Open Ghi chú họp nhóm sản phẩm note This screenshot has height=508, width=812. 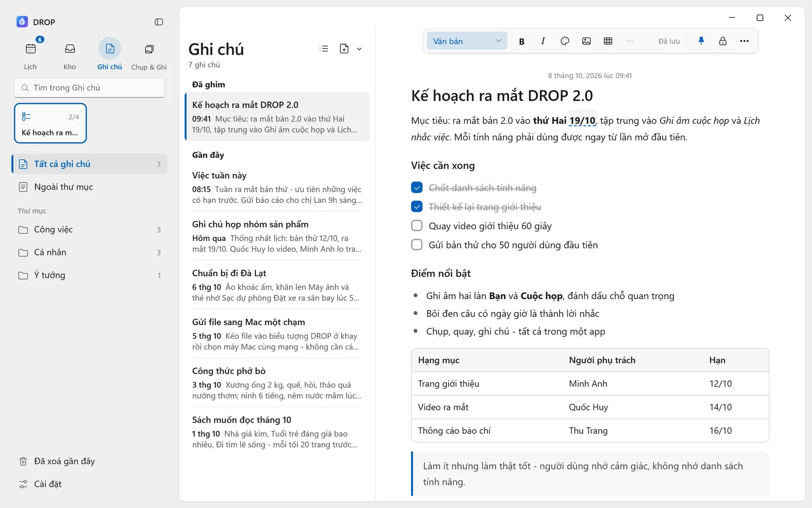[277, 236]
